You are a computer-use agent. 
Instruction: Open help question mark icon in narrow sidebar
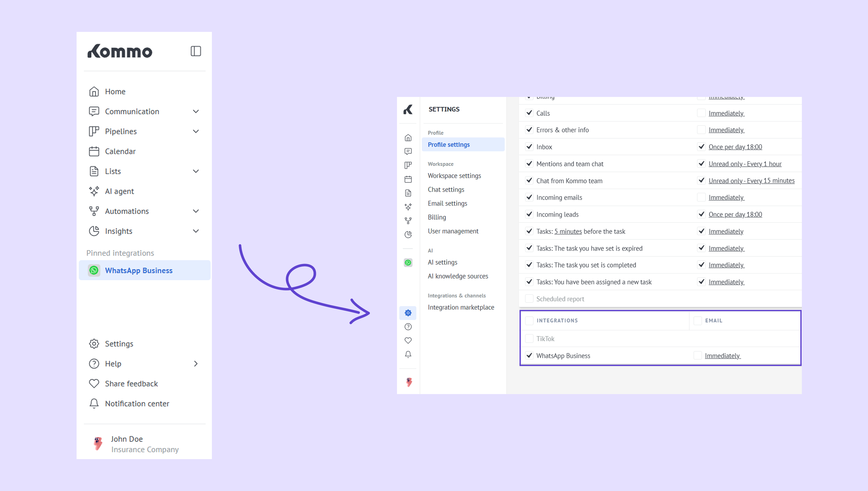[408, 327]
